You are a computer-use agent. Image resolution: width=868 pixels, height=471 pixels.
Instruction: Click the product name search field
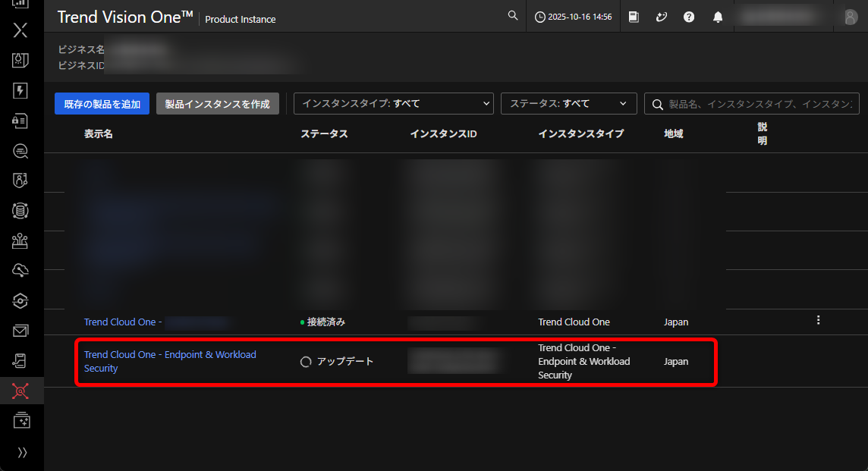(x=759, y=104)
